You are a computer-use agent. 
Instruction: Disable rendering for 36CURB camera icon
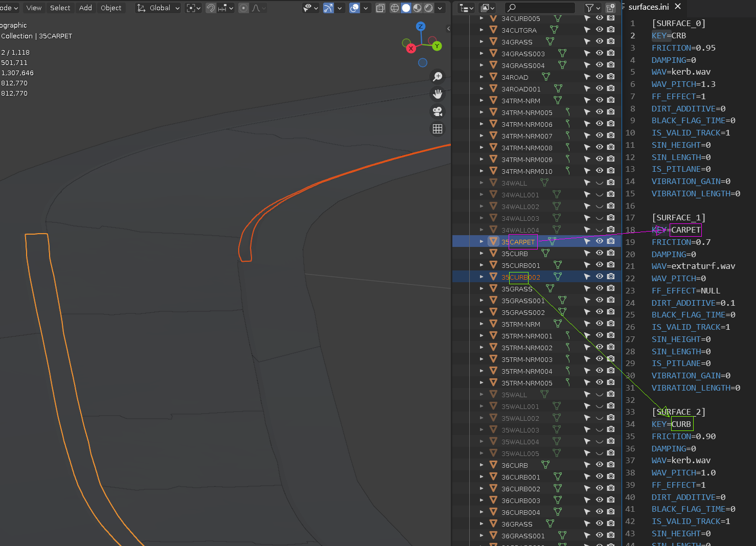click(x=610, y=465)
